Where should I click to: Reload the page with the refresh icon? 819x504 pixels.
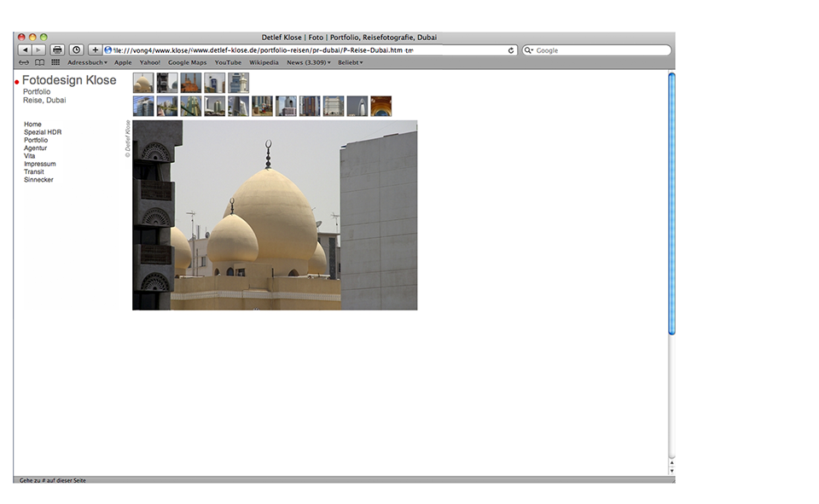click(x=511, y=50)
